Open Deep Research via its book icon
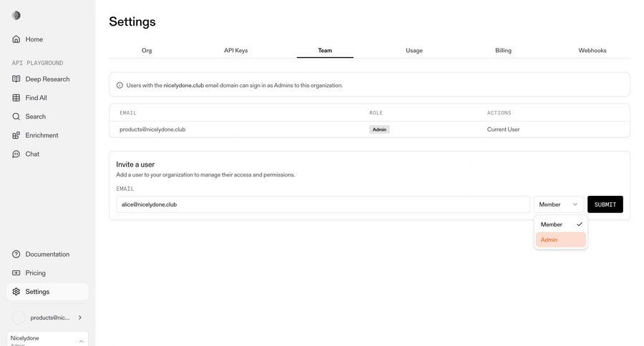 click(x=16, y=79)
